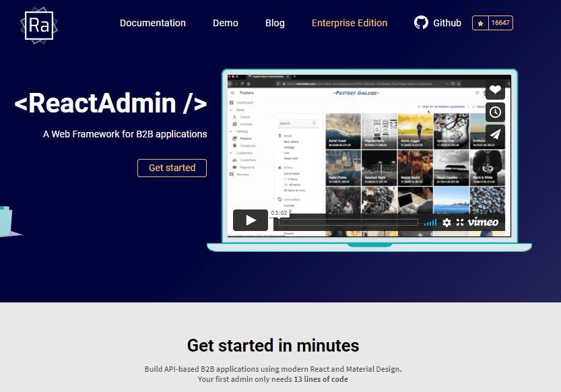This screenshot has width=561, height=392.
Task: Open the Blog page
Action: coord(275,23)
